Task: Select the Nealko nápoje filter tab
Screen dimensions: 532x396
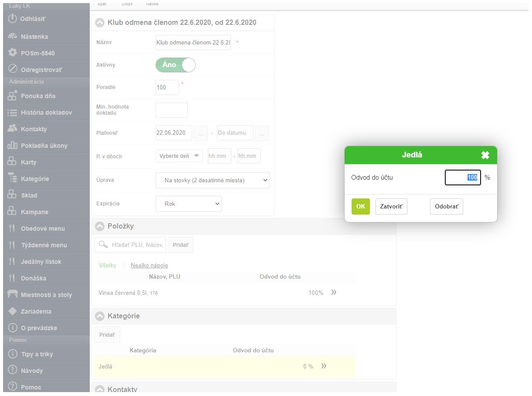Action: (x=149, y=265)
